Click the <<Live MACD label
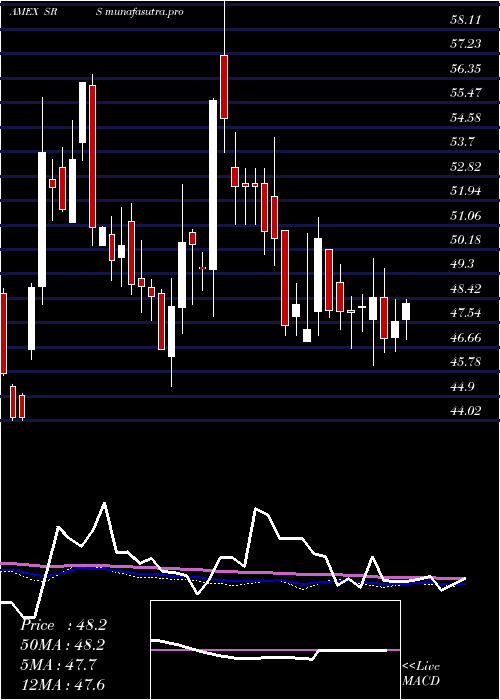The width and height of the screenshot is (500, 700). (421, 674)
